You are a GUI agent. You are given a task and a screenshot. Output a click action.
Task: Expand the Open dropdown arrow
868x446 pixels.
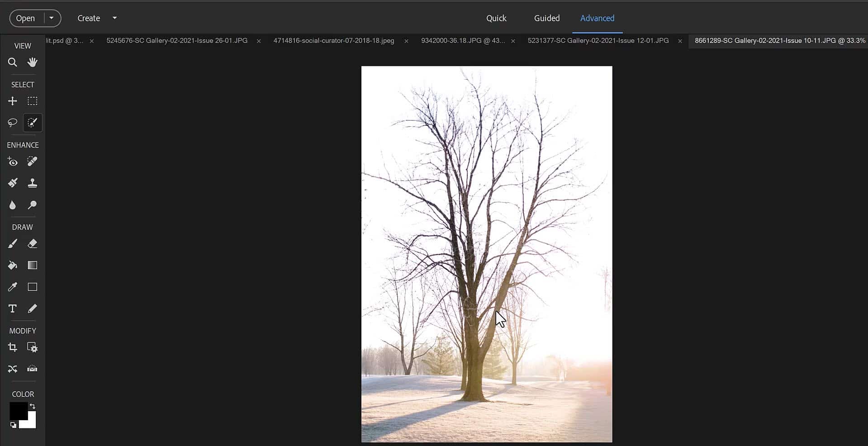pos(52,18)
